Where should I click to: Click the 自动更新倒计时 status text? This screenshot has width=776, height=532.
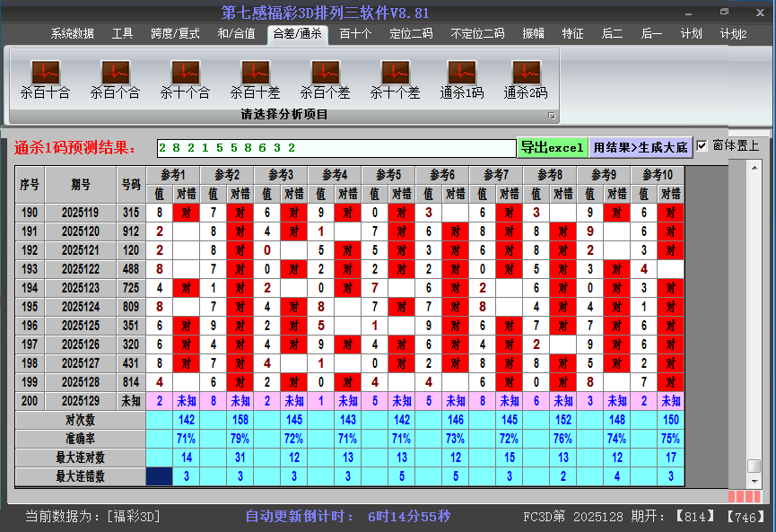click(x=348, y=517)
